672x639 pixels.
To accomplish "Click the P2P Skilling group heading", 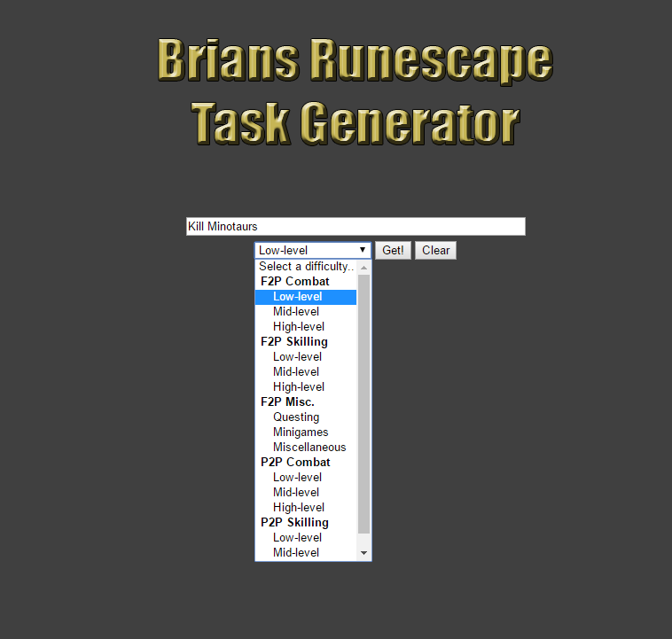I will click(306, 523).
